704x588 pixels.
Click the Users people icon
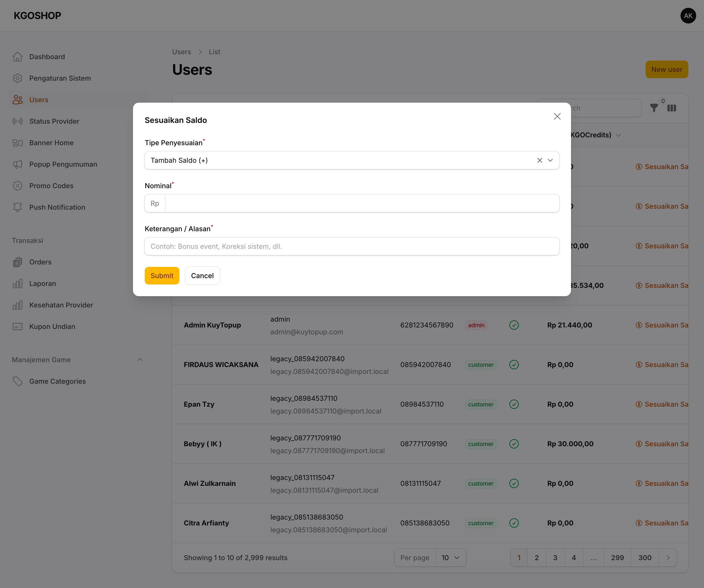(17, 99)
